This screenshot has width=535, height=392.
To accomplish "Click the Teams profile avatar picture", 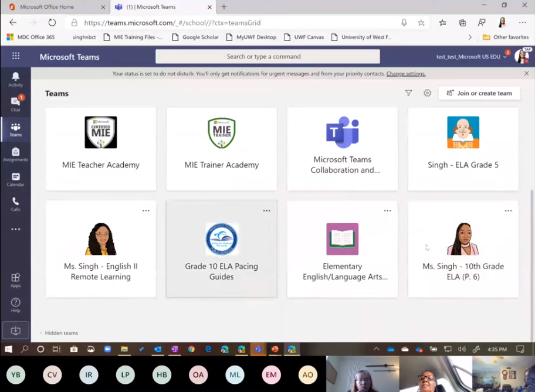I will (522, 56).
